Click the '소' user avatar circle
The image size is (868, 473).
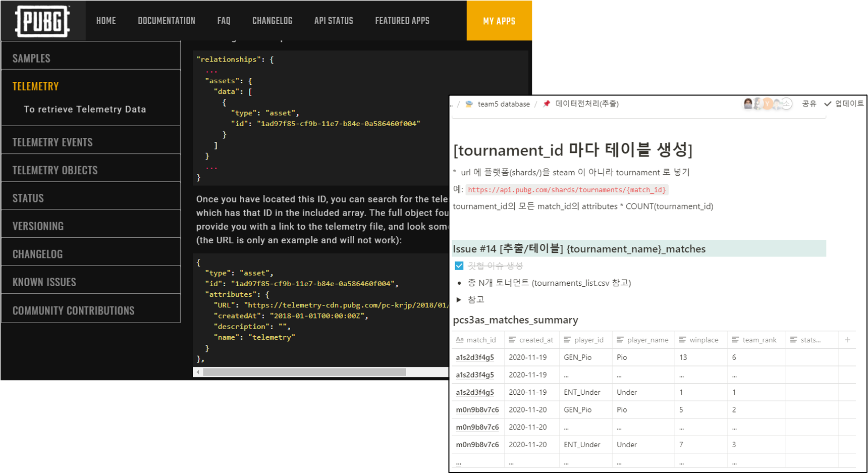[x=787, y=104]
